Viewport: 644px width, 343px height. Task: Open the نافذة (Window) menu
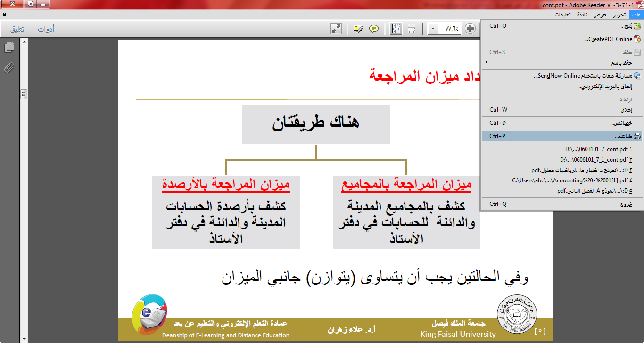(x=582, y=15)
